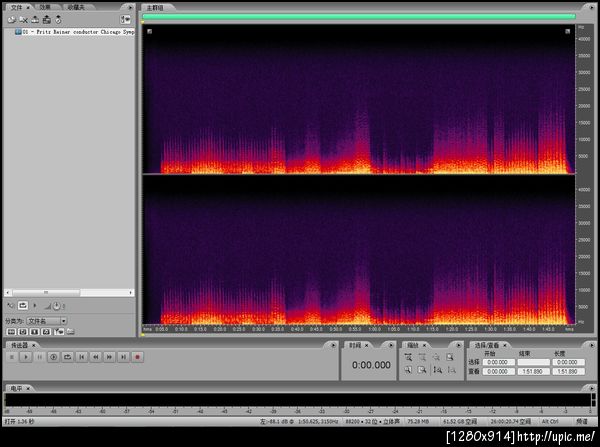600x447 pixels.
Task: Click the Files panel preview play button
Action: [x=35, y=305]
